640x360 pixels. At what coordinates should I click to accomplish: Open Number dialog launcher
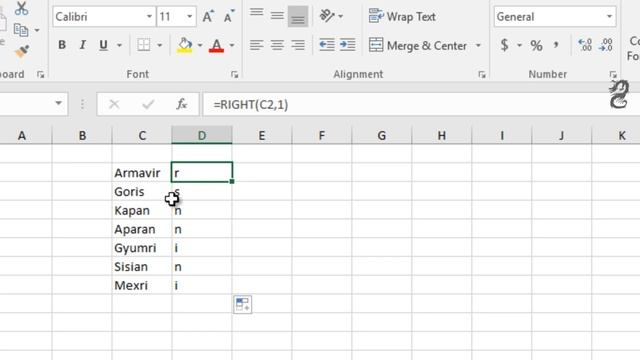613,74
